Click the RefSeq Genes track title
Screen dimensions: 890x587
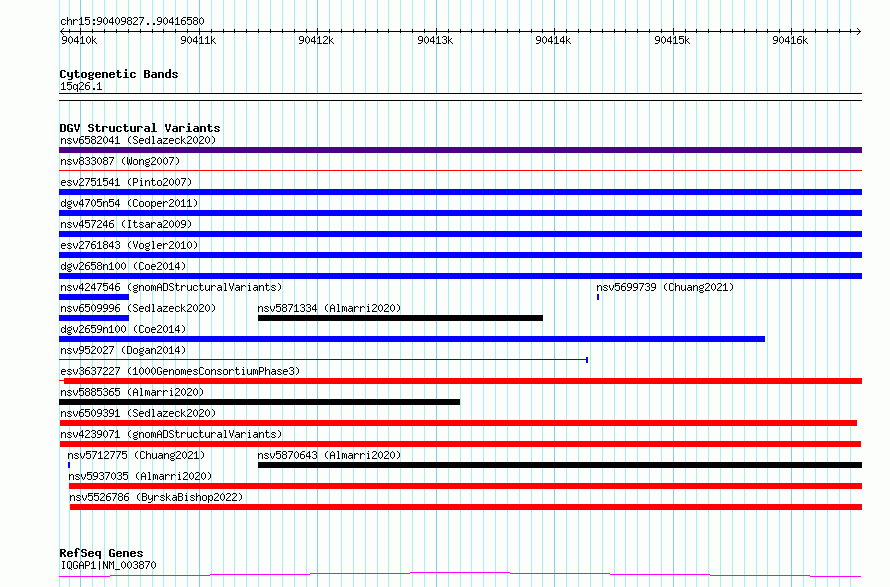pyautogui.click(x=101, y=553)
